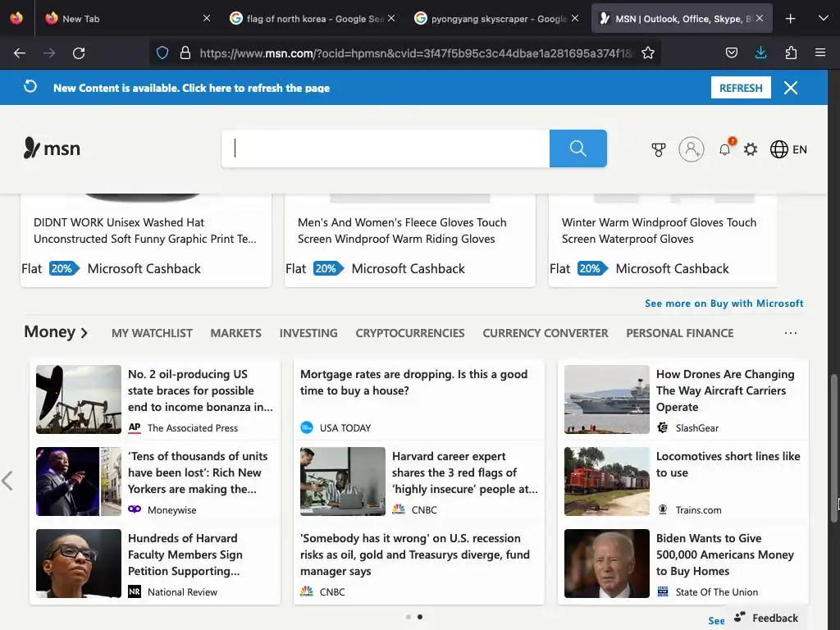The image size is (840, 630).
Task: Dismiss the new content banner
Action: pos(791,88)
